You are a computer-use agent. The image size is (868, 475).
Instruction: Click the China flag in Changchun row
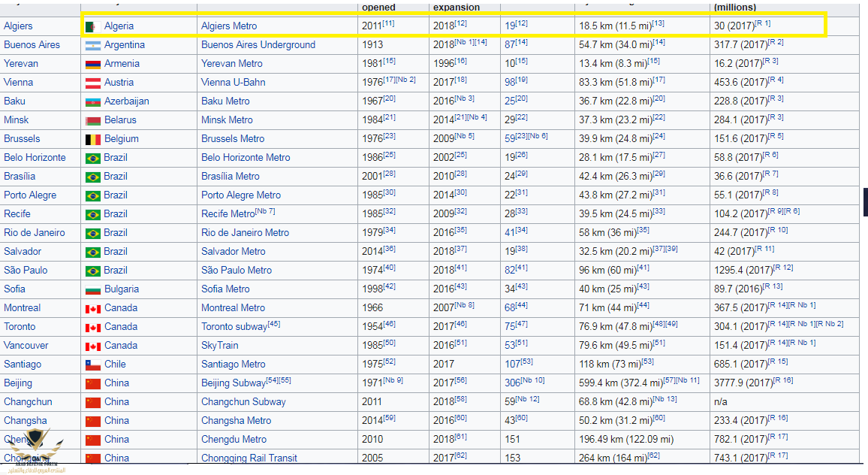click(92, 403)
